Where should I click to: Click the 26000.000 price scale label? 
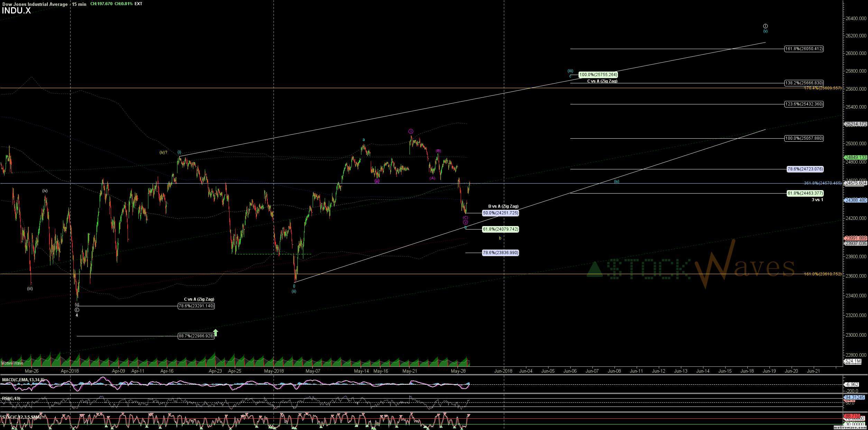pyautogui.click(x=856, y=53)
